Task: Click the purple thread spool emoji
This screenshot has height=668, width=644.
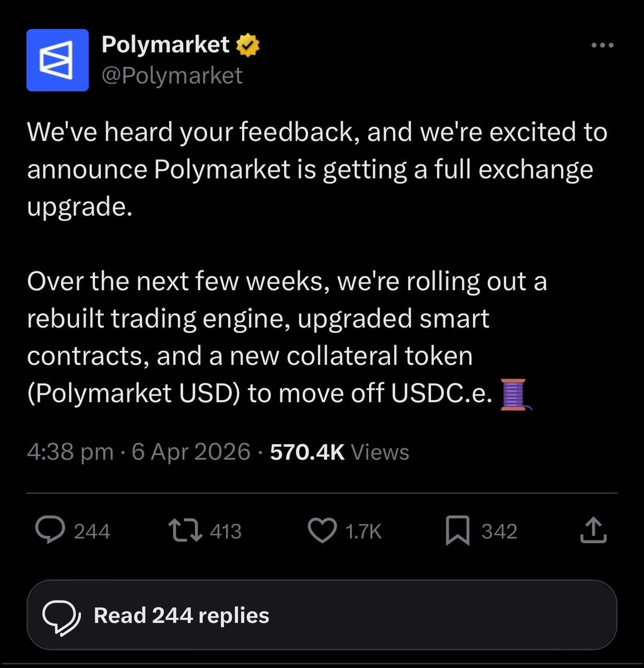Action: pos(515,394)
